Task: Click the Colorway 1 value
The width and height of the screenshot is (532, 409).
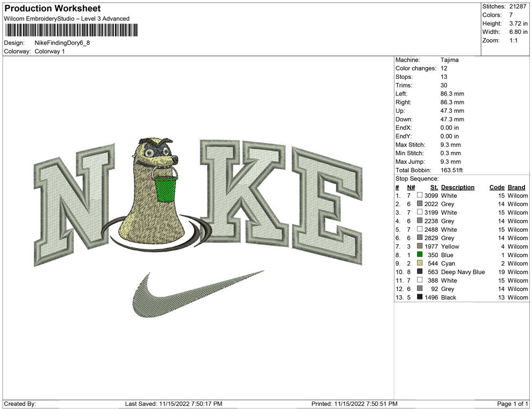Action: pyautogui.click(x=49, y=51)
